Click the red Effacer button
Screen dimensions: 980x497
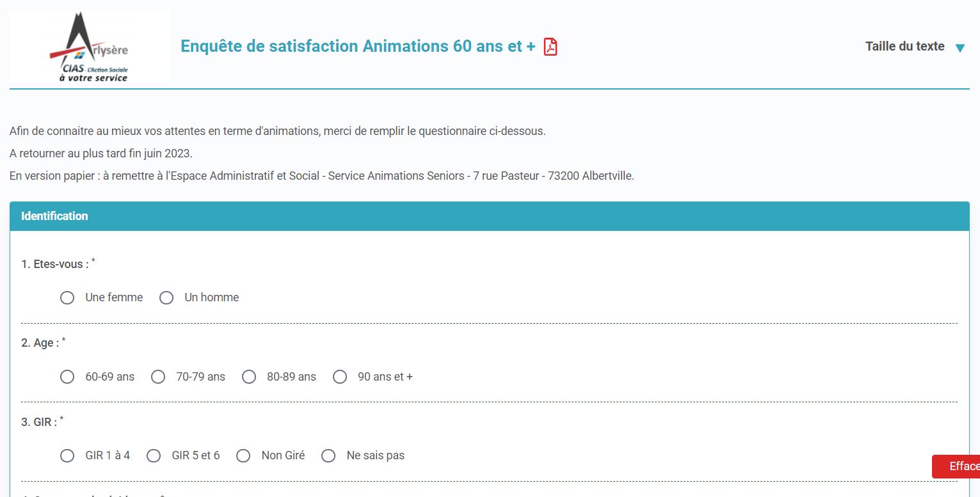click(x=956, y=466)
